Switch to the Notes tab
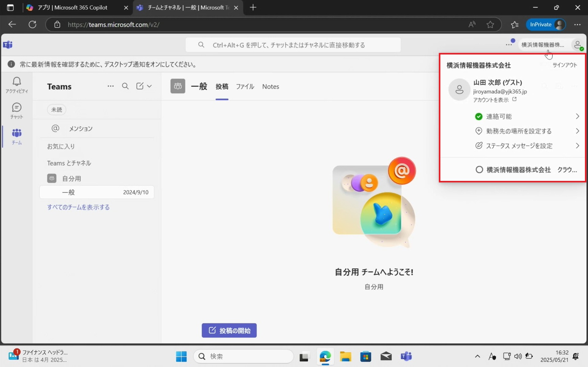Image resolution: width=588 pixels, height=367 pixels. pos(270,87)
